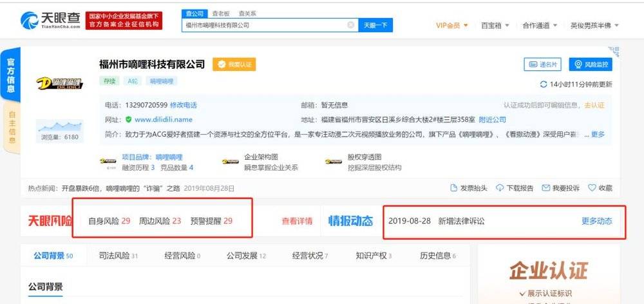
Task: Click the 我要投诉 envelope icon
Action: [546, 188]
